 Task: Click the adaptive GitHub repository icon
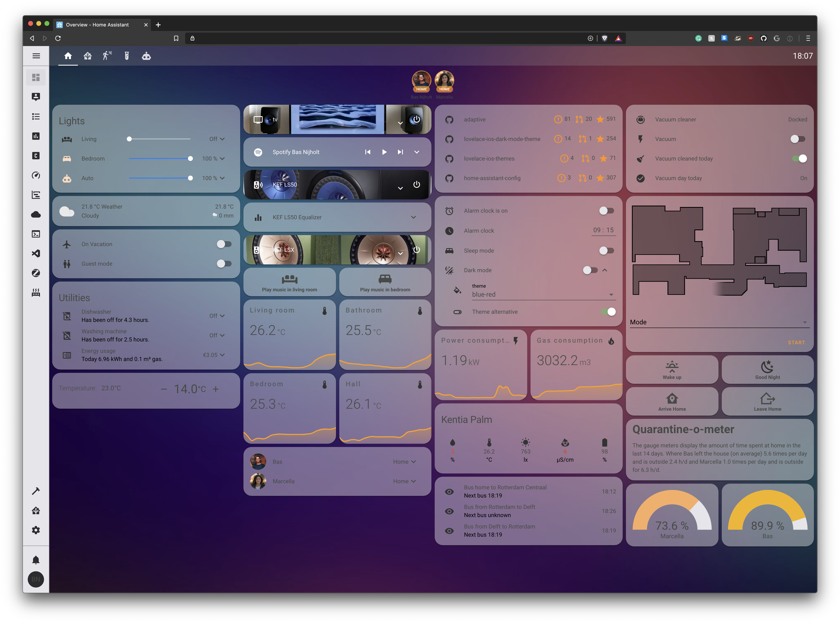pyautogui.click(x=449, y=120)
